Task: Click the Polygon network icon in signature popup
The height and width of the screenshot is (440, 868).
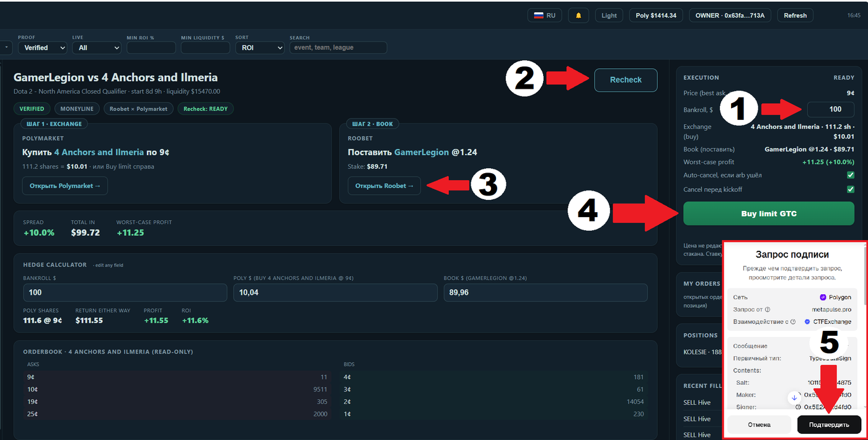Action: tap(823, 297)
